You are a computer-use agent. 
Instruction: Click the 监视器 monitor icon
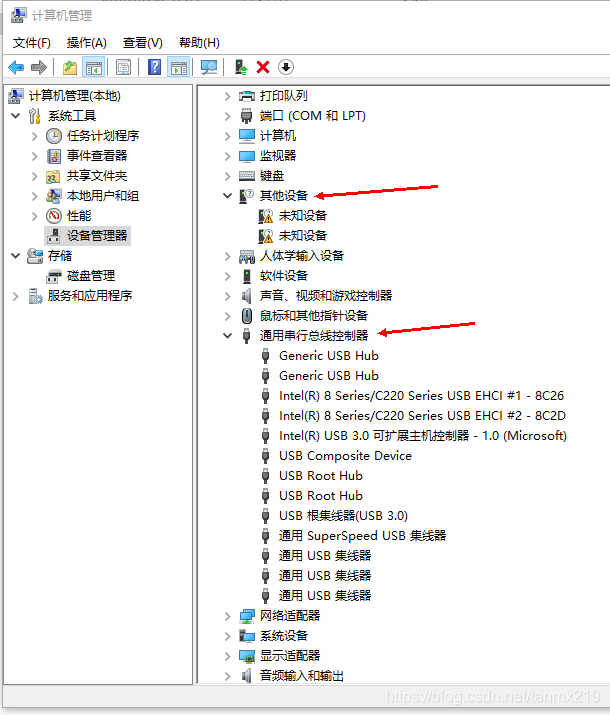click(247, 156)
